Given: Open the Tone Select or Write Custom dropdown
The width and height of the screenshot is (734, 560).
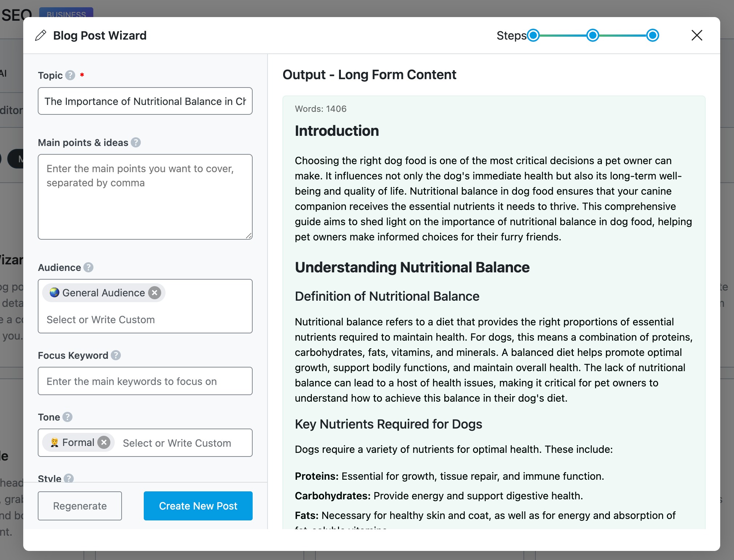Looking at the screenshot, I should point(177,443).
